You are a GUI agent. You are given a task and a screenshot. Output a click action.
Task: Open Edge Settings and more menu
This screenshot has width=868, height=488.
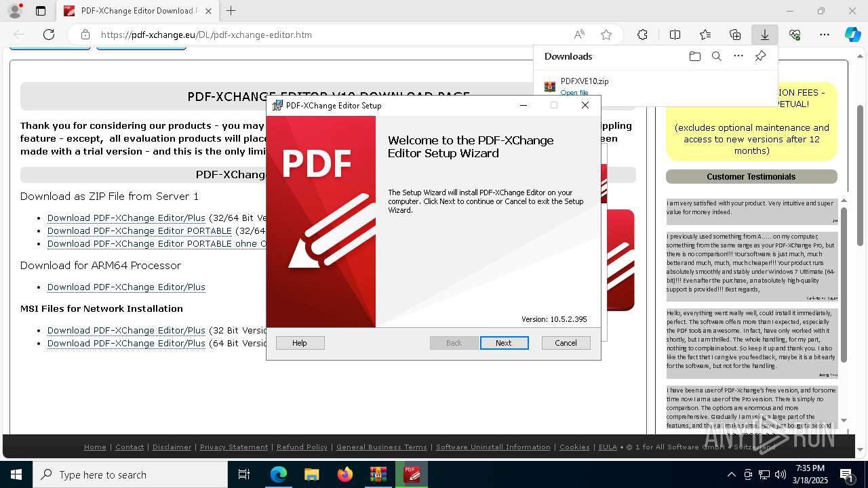825,35
